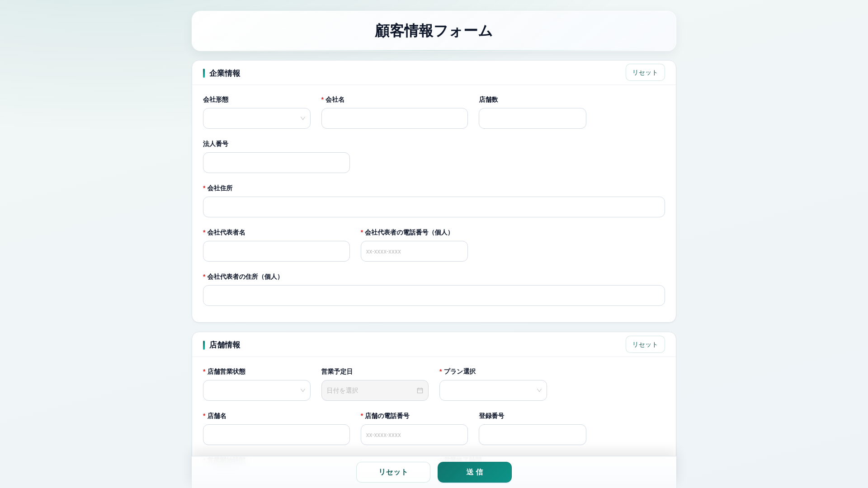Focus the 会社代表者の電話番号 field
Screen dimensions: 868x488
coord(414,251)
